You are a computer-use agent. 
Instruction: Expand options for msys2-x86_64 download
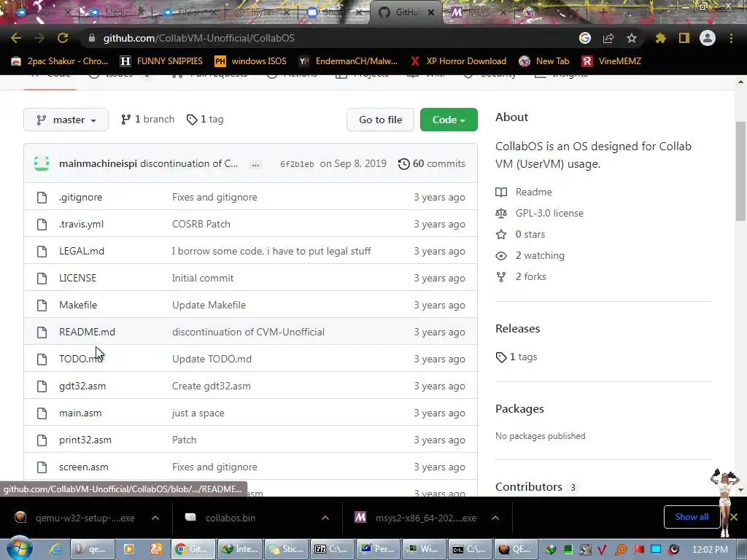(495, 518)
